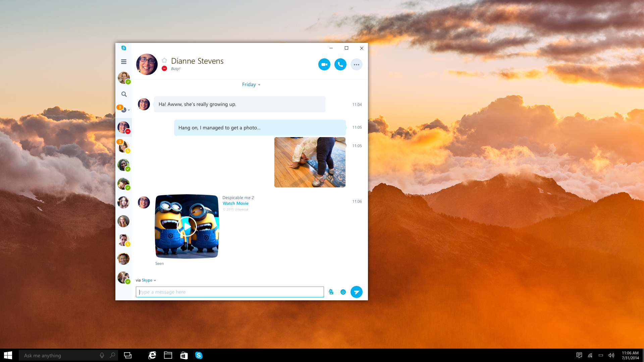Viewport: 644px width, 362px height.
Task: Open Microsoft Edge from the taskbar
Action: (x=152, y=355)
